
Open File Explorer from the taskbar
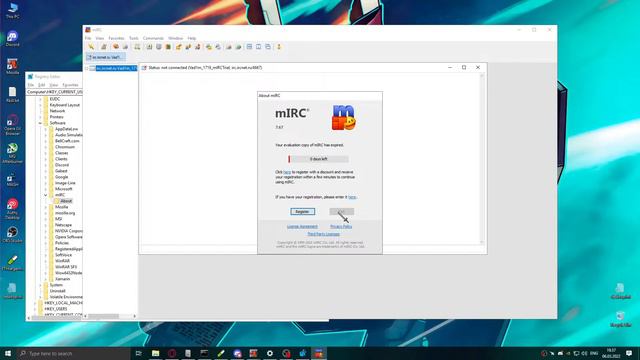(156, 353)
